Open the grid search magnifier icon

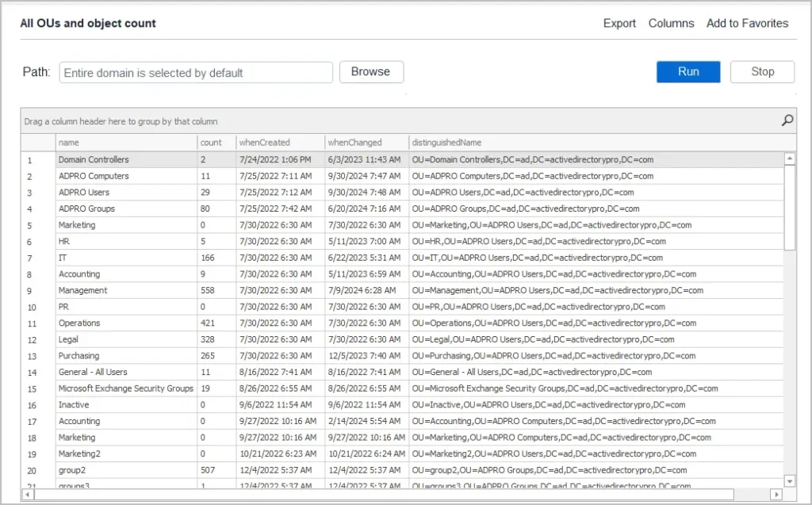click(x=787, y=121)
